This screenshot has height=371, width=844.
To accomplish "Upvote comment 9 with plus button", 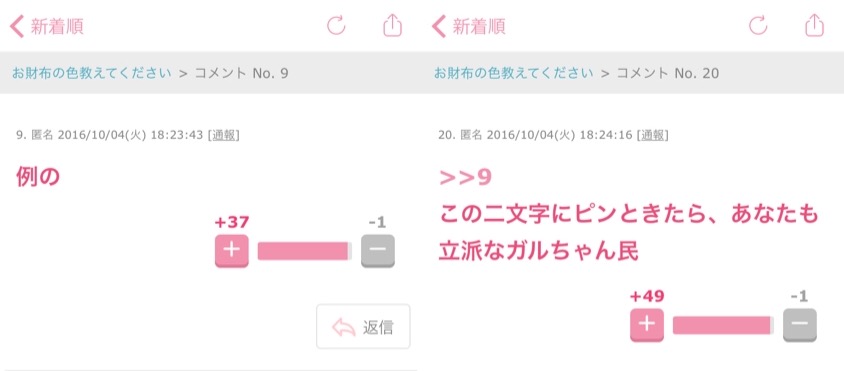I will [x=231, y=251].
